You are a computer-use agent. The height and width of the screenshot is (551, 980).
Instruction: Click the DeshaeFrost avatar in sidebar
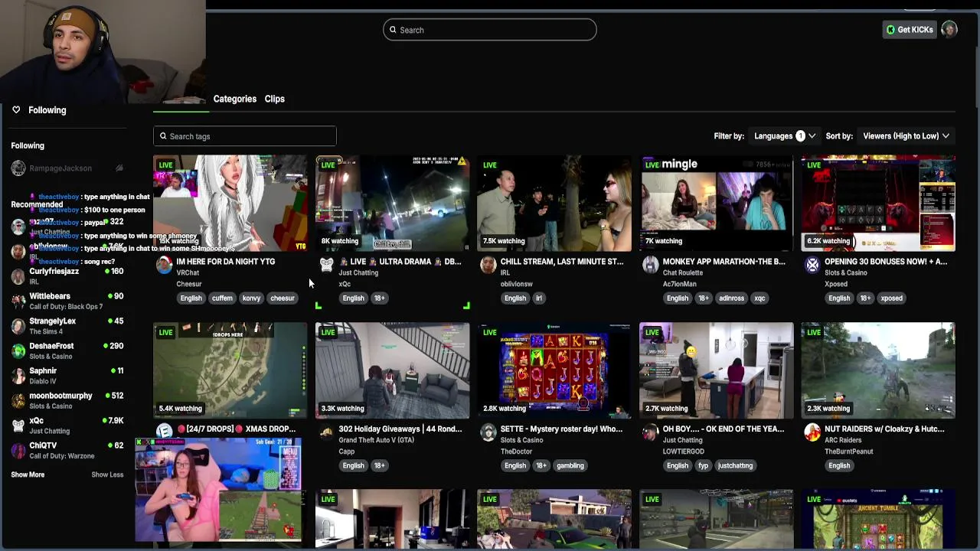(18, 350)
